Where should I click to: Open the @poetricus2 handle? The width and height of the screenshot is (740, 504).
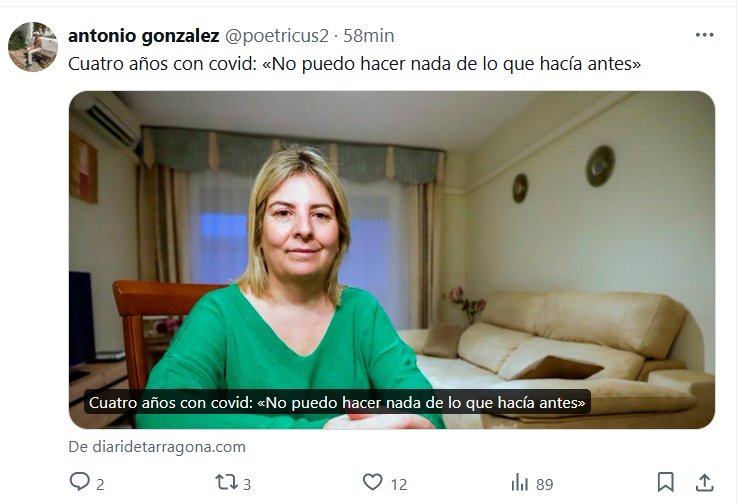pyautogui.click(x=277, y=36)
